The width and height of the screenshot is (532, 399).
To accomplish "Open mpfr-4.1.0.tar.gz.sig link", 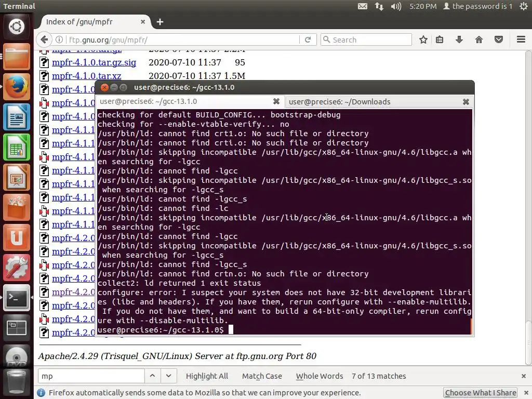I will (x=94, y=62).
